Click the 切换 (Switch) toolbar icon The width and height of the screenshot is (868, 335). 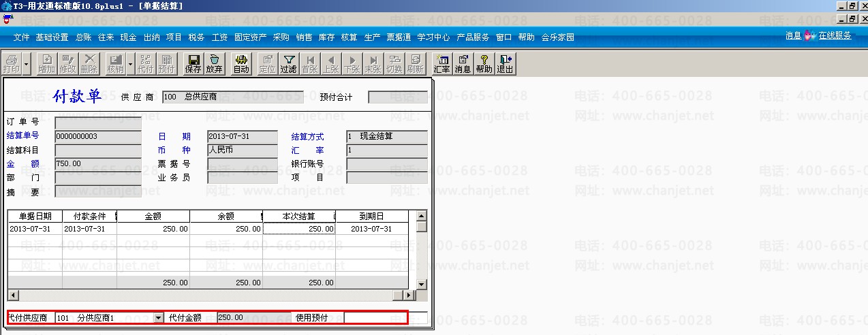pyautogui.click(x=394, y=63)
